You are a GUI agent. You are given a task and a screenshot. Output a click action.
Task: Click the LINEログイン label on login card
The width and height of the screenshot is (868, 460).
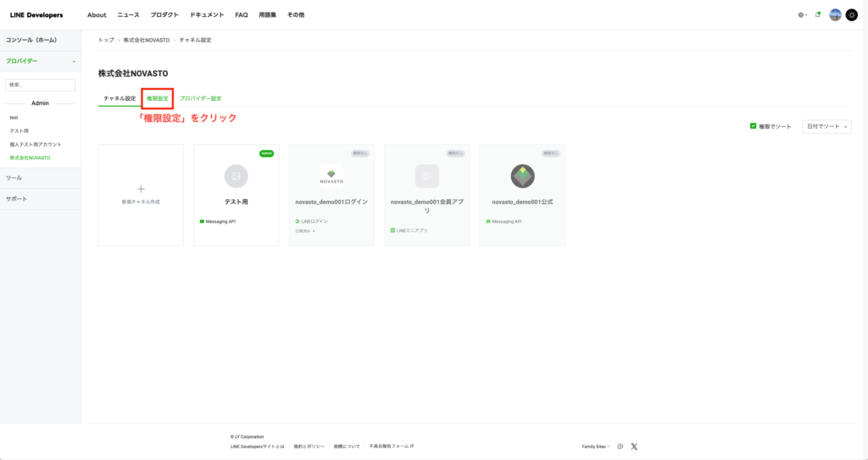312,221
